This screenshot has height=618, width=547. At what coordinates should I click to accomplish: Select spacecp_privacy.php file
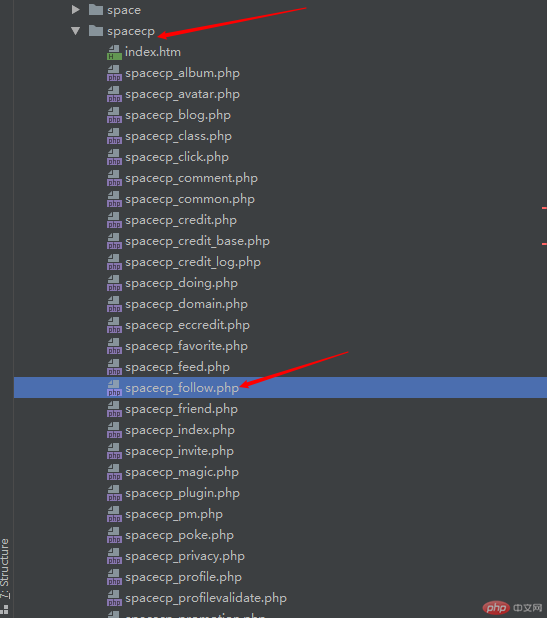pyautogui.click(x=185, y=556)
